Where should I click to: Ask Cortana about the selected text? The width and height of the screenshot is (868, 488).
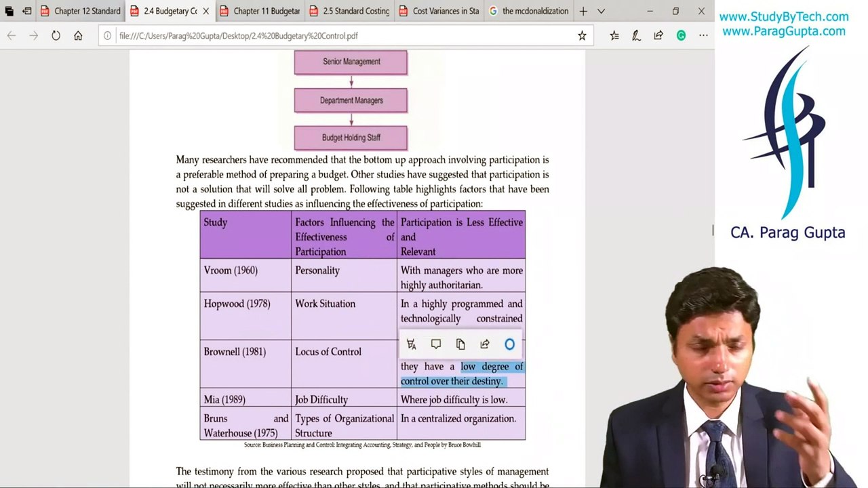click(510, 344)
